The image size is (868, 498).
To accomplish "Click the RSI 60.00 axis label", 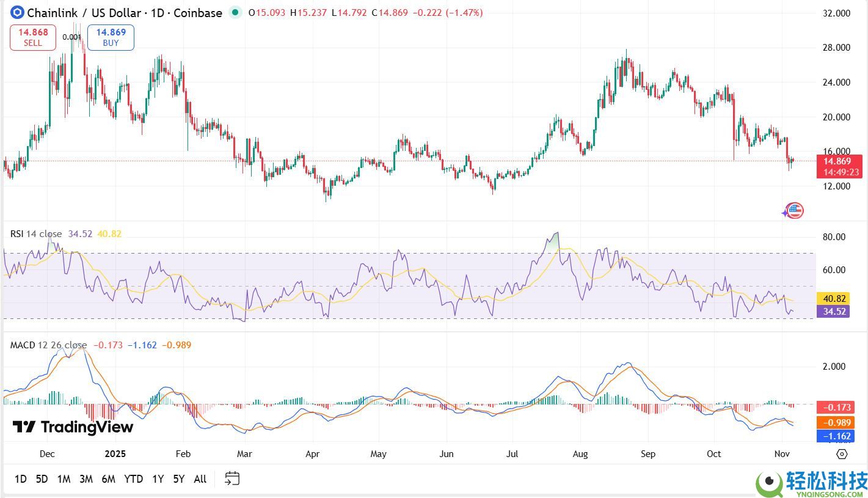I will tap(834, 270).
